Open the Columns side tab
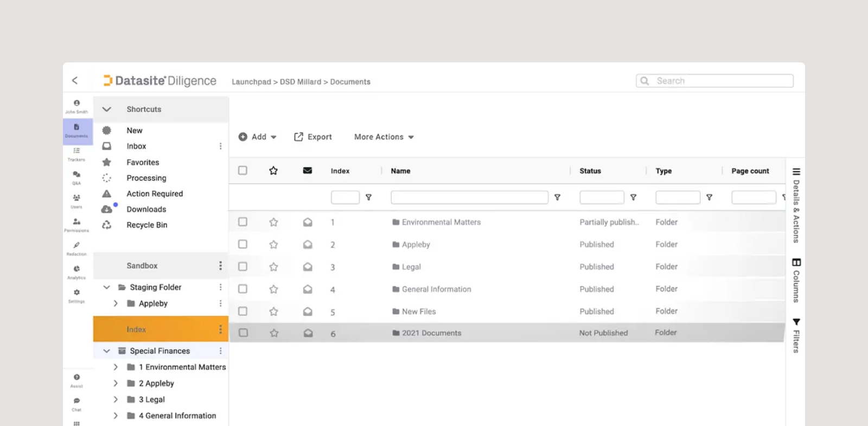868x426 pixels. click(796, 280)
